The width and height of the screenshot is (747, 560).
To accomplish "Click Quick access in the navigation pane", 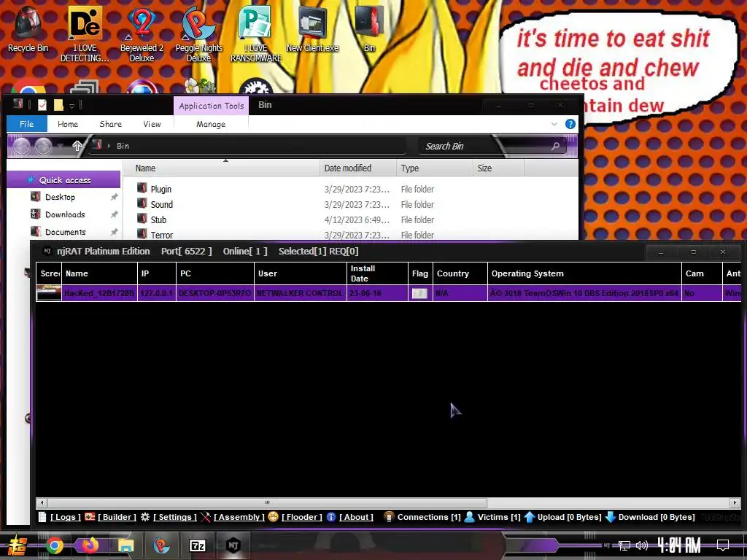I will (x=64, y=180).
